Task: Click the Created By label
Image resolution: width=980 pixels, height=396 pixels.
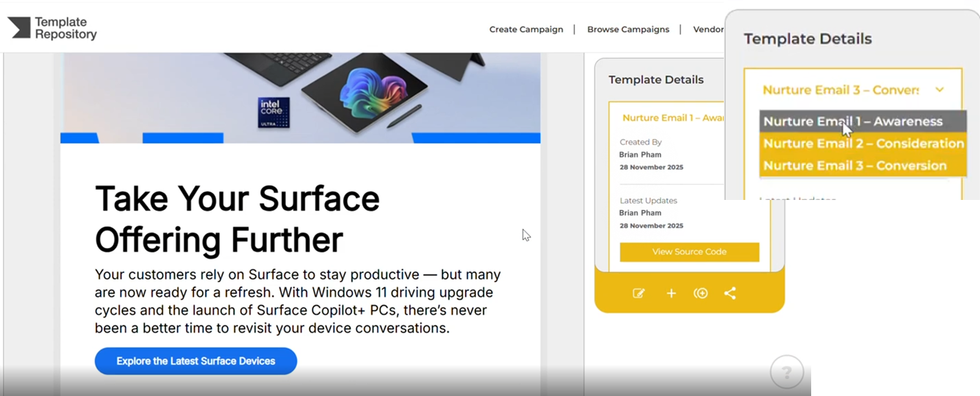Action: tap(640, 142)
